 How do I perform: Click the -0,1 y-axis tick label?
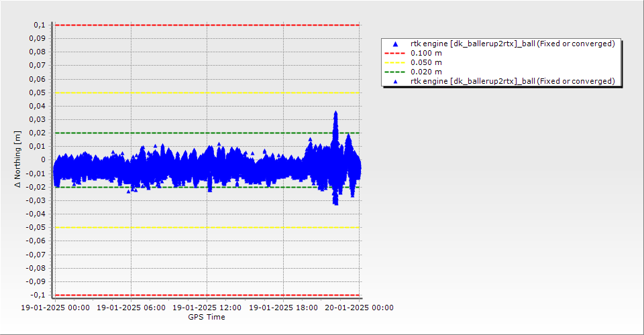tap(38, 295)
